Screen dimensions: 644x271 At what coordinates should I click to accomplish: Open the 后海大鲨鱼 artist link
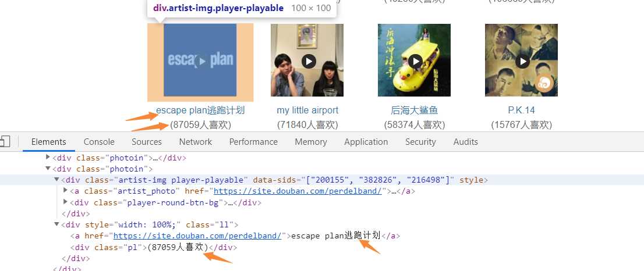pyautogui.click(x=415, y=110)
